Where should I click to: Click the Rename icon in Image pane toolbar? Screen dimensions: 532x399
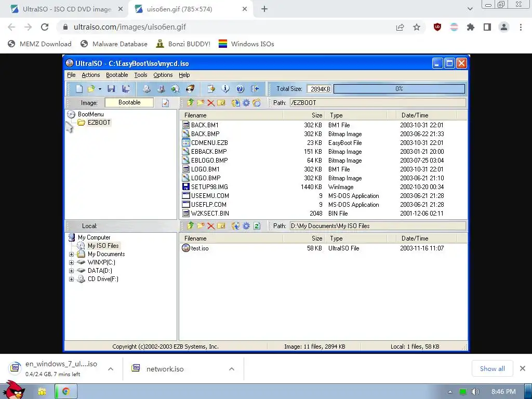(x=221, y=102)
